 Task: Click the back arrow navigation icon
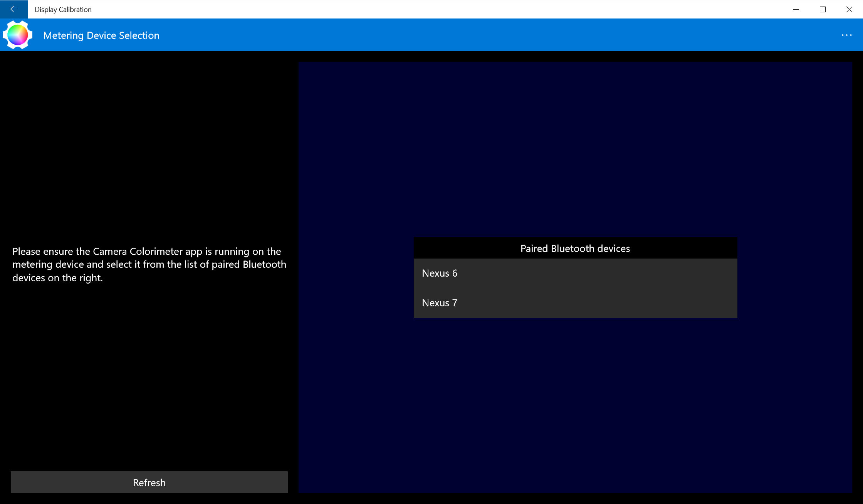13,9
